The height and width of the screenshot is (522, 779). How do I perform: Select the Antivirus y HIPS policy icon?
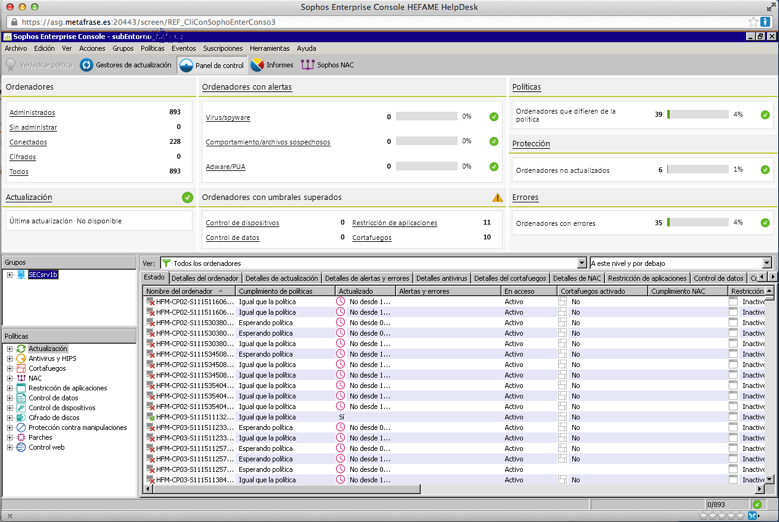click(21, 358)
